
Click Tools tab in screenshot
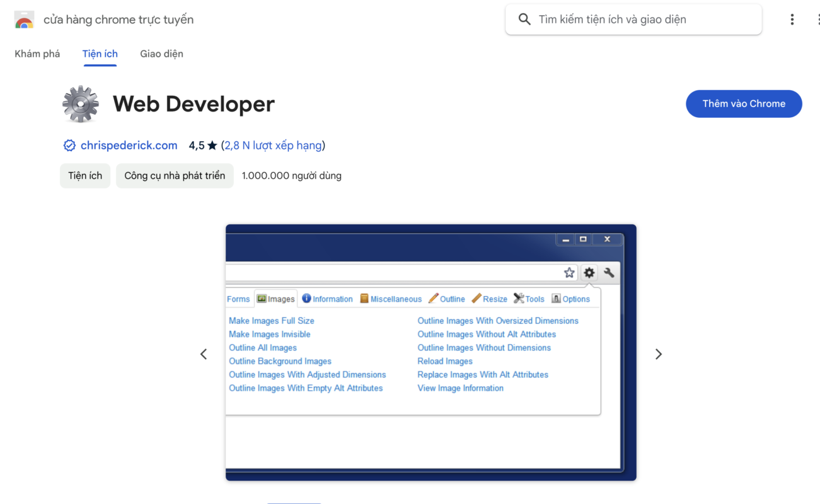[529, 299]
